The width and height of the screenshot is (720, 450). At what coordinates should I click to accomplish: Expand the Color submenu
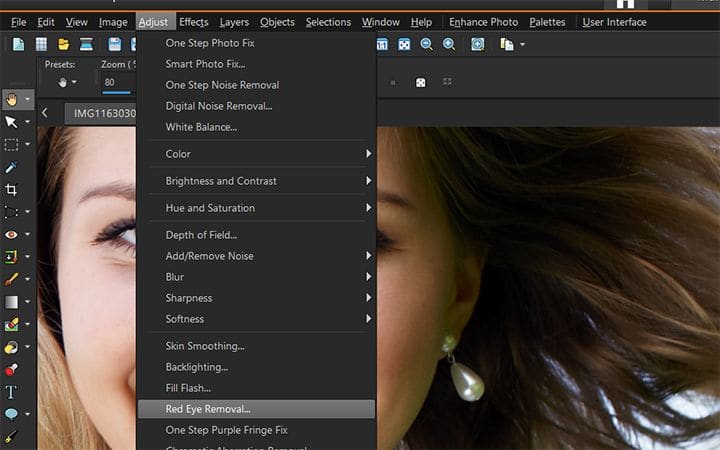(x=256, y=154)
